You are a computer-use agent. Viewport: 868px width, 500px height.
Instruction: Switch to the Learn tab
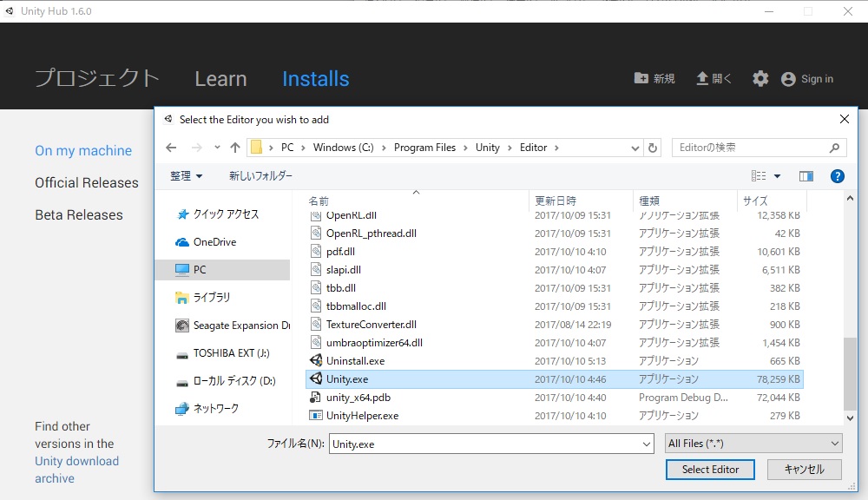coord(220,79)
